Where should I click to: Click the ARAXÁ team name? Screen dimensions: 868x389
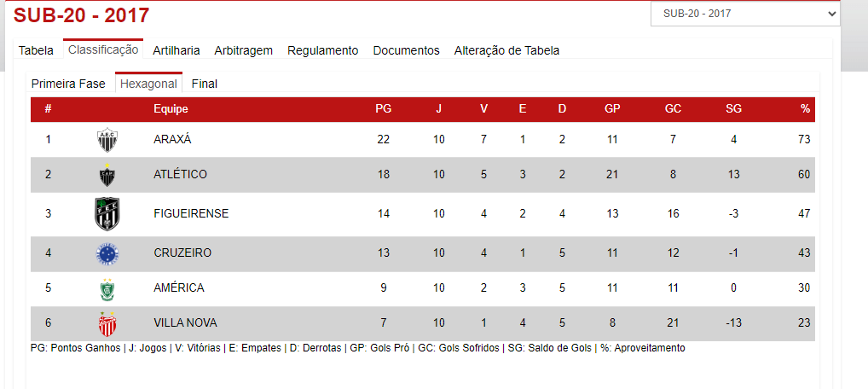[172, 139]
